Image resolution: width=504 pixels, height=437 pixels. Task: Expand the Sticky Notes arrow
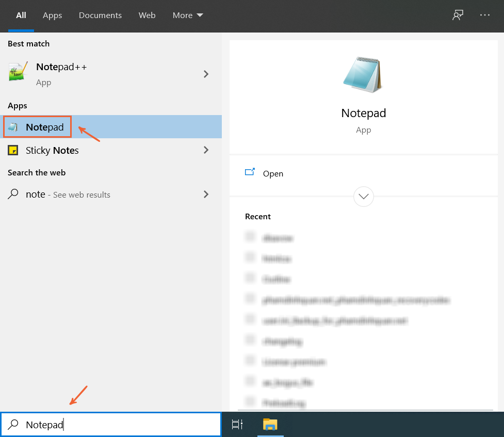point(206,150)
